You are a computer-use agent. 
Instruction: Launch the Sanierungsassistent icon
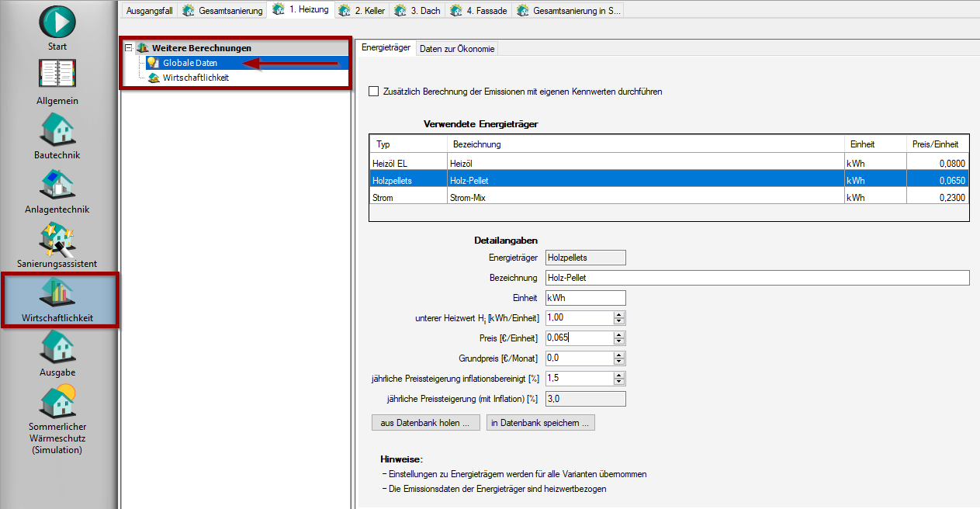click(57, 238)
